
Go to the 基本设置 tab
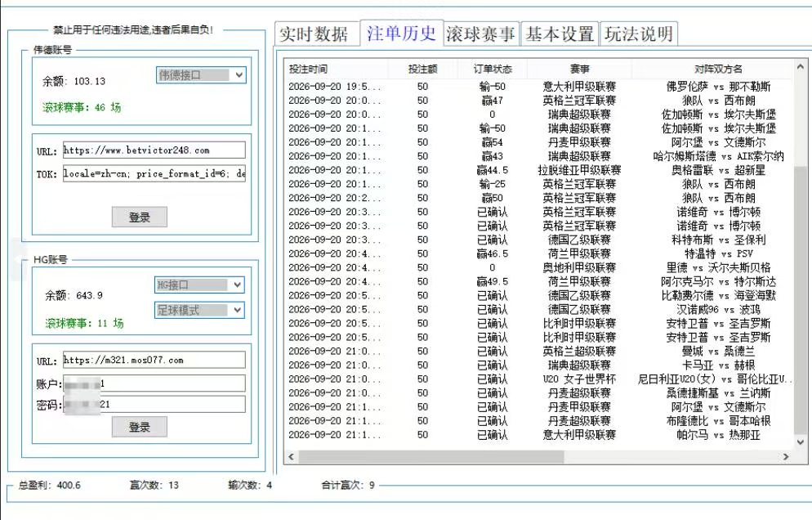click(560, 34)
